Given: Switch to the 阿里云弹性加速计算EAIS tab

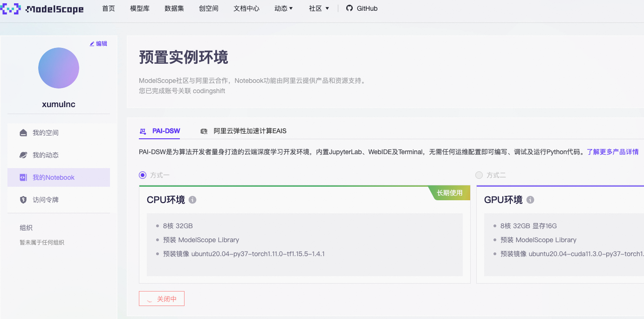Looking at the screenshot, I should pyautogui.click(x=251, y=131).
